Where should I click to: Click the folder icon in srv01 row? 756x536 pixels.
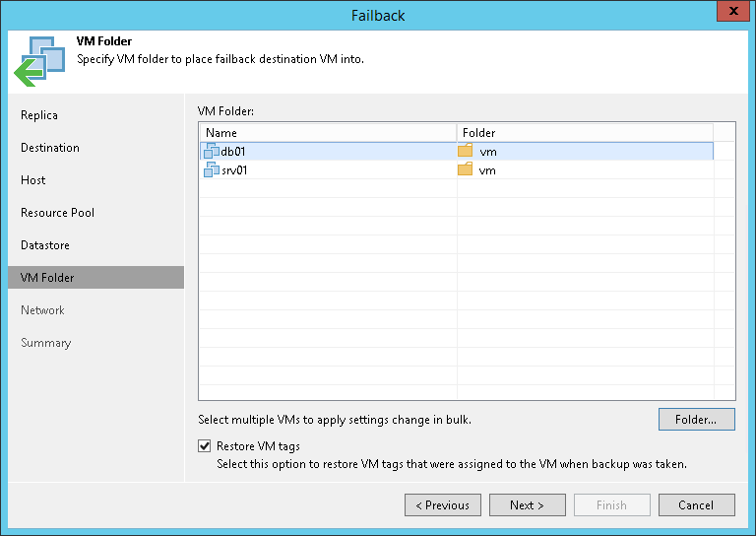(466, 170)
